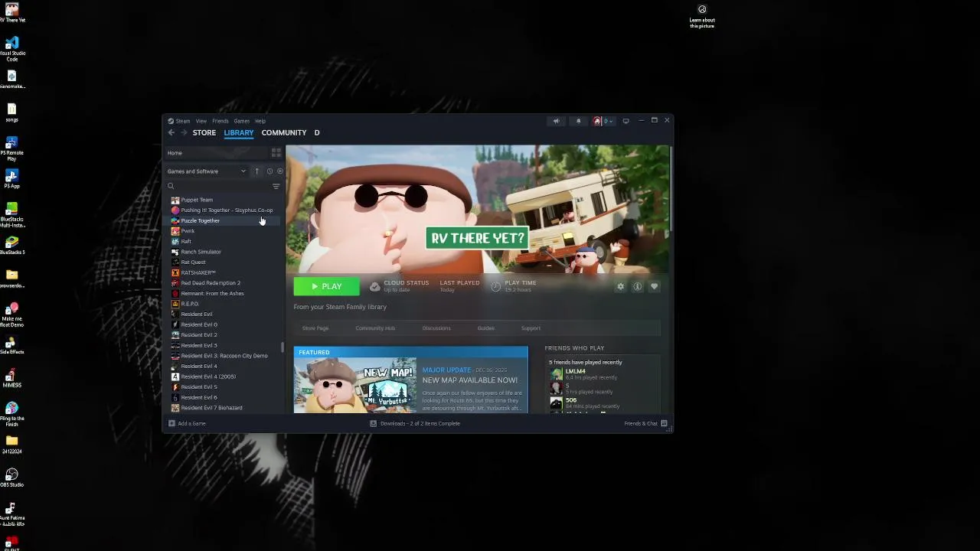Switch to the COMMUNITY tab
The width and height of the screenshot is (980, 551).
(x=284, y=132)
